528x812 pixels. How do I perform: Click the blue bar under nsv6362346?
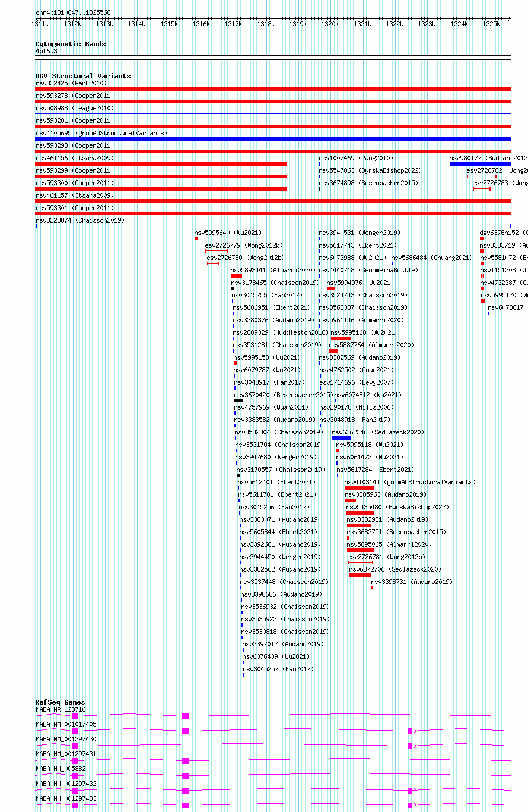click(x=342, y=438)
